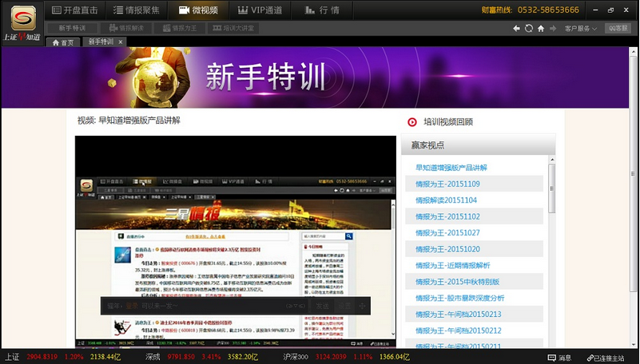This screenshot has height=364, width=640.
Task: Select the 培训大讲堂 sub-menu button
Action: pos(233,28)
